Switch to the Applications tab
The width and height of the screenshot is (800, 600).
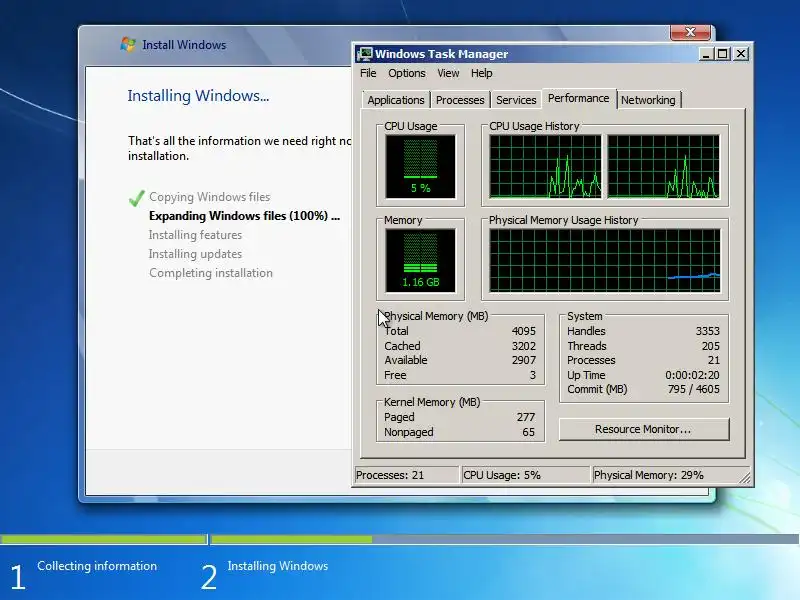point(395,100)
